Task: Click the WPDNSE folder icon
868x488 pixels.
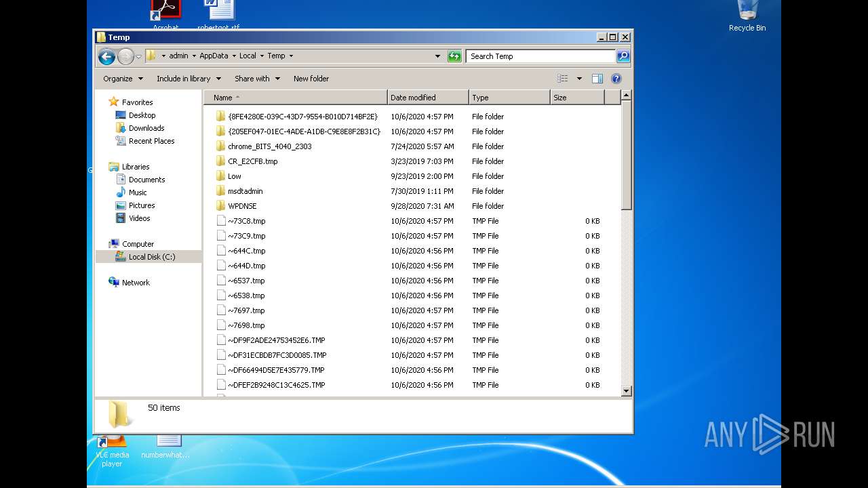Action: [220, 206]
